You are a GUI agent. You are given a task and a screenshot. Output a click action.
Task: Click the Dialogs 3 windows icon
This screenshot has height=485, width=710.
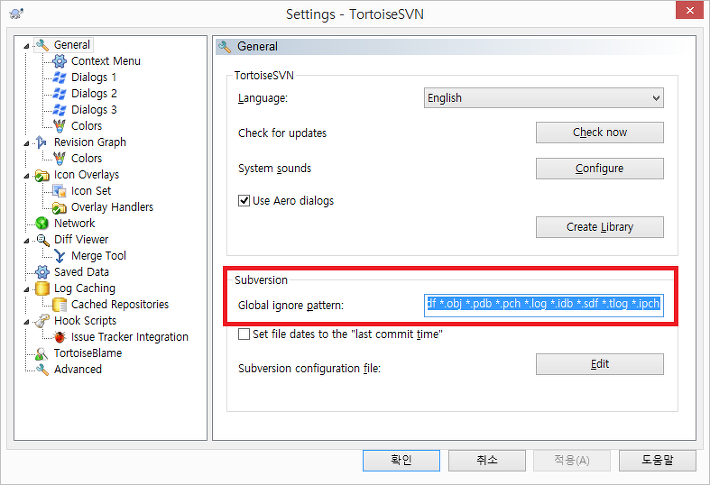coord(59,110)
